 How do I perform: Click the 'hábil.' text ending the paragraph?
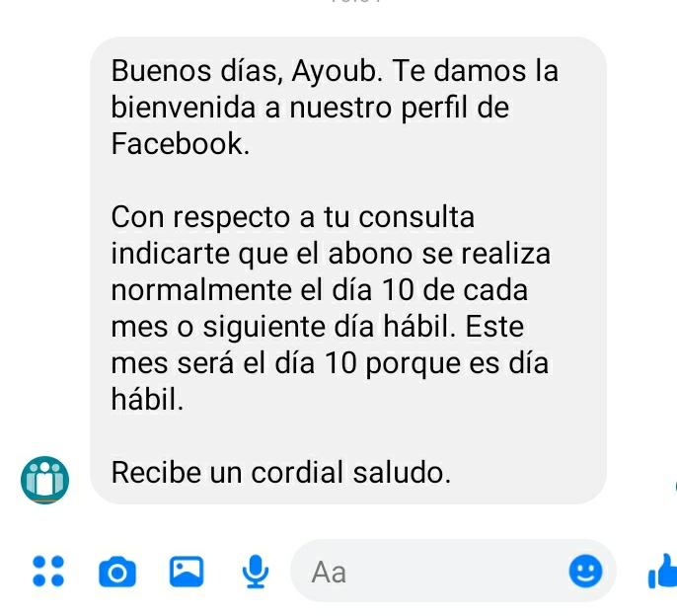pos(147,400)
